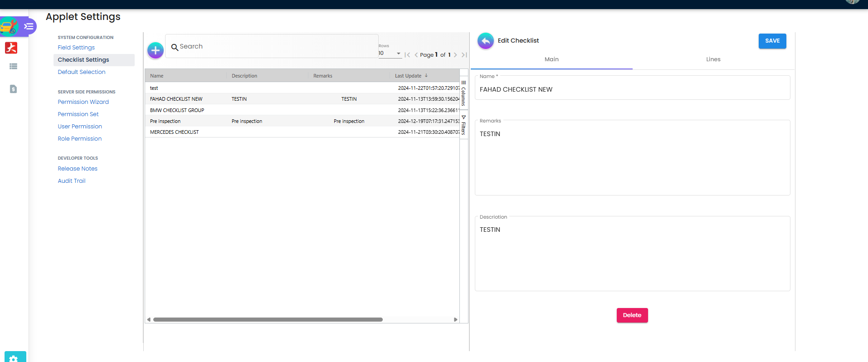
Task: Click the back arrow beside Edit Checklist
Action: click(486, 41)
